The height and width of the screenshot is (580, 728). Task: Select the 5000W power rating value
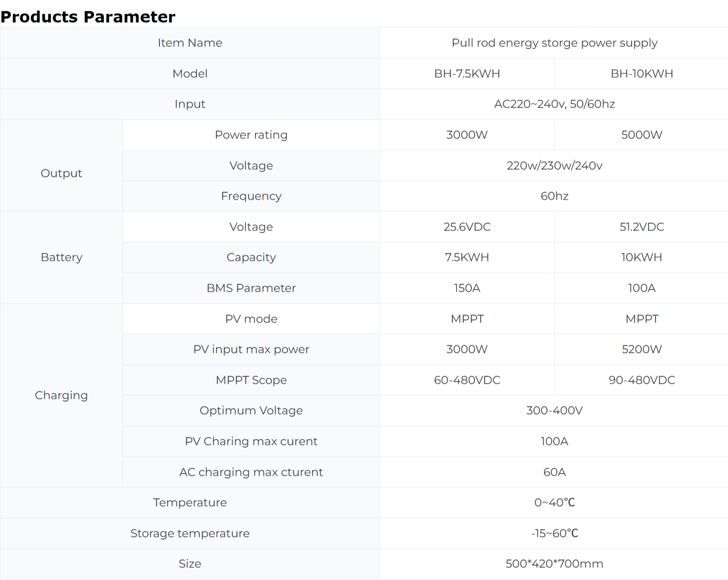pos(642,135)
